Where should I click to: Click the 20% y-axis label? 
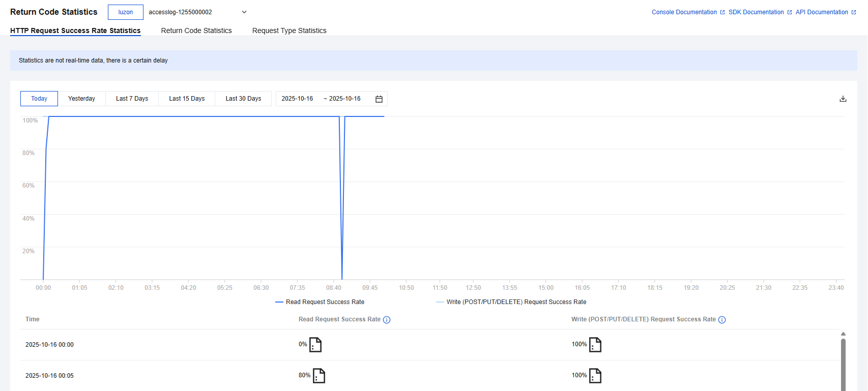pyautogui.click(x=28, y=251)
